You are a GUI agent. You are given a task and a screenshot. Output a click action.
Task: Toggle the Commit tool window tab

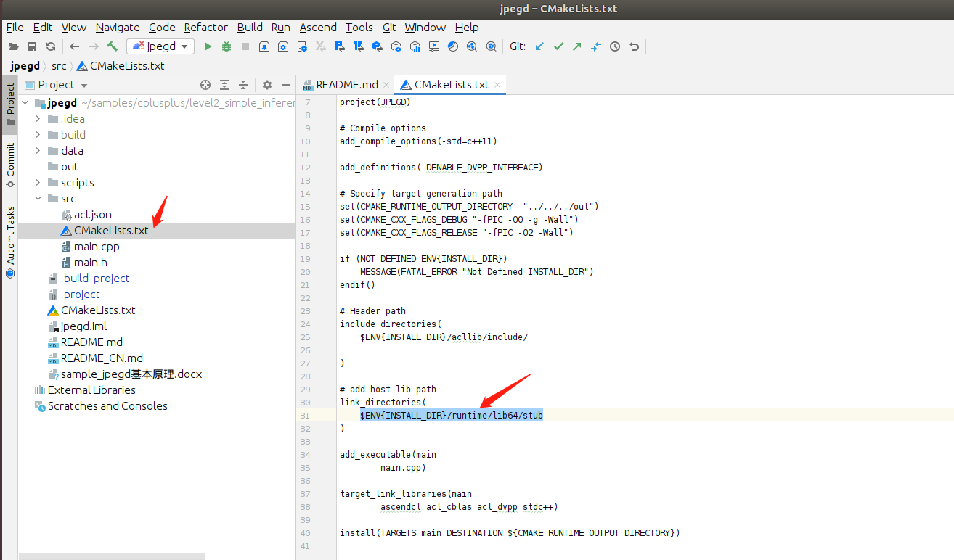[x=10, y=165]
